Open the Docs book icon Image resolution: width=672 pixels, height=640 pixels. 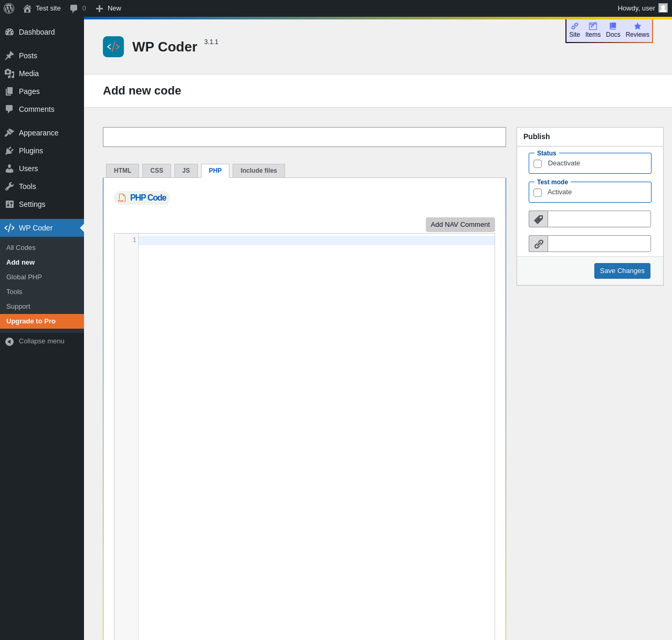tap(613, 26)
